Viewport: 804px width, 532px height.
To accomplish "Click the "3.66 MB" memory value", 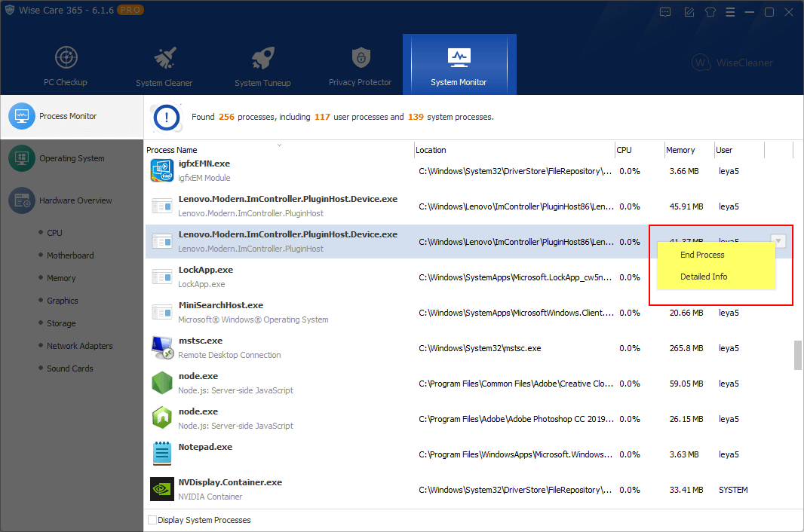I will tap(684, 171).
